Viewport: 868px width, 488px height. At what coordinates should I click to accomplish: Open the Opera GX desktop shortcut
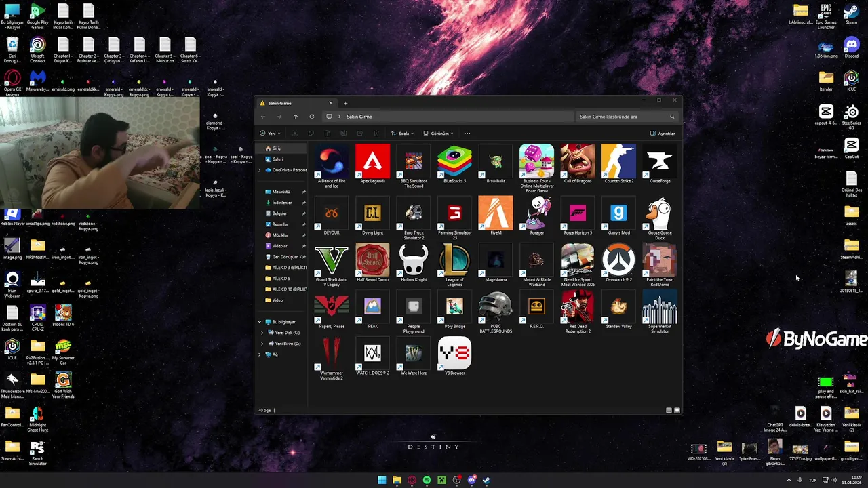[12, 83]
